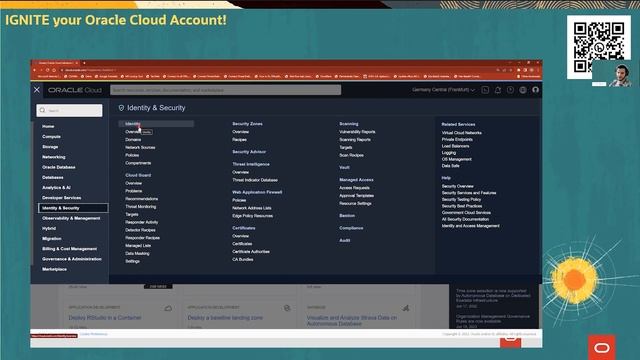Click the browser back arrow
Image resolution: width=640 pixels, height=360 pixels.
pos(35,70)
